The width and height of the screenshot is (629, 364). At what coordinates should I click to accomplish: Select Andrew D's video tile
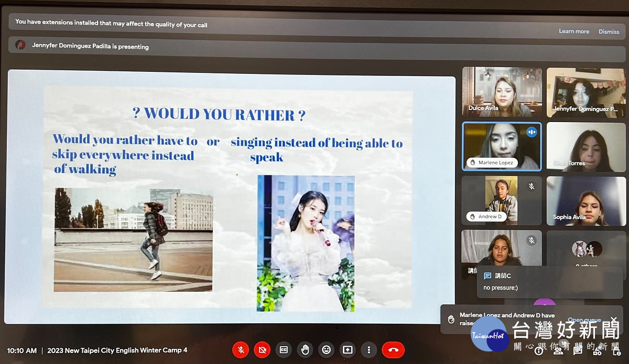pos(502,201)
